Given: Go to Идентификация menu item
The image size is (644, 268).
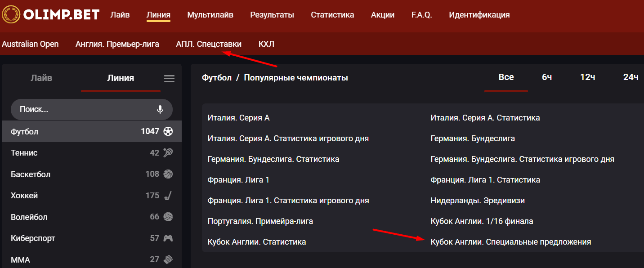Looking at the screenshot, I should (479, 15).
